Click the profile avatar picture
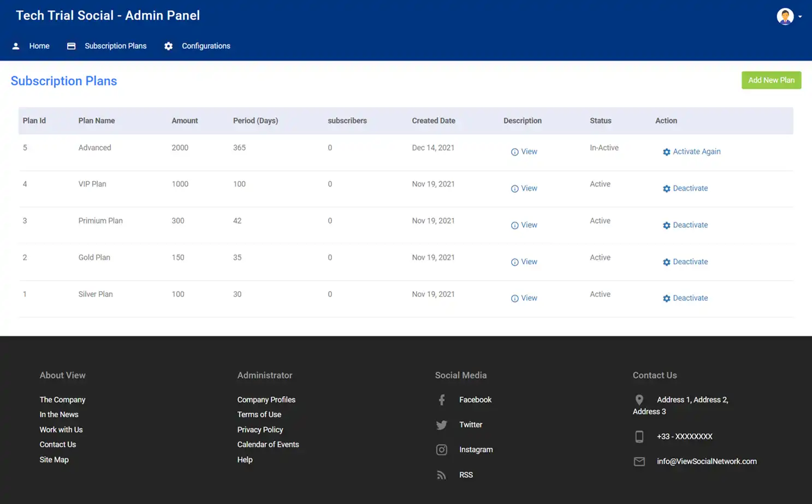Viewport: 812px width, 504px height. (785, 16)
